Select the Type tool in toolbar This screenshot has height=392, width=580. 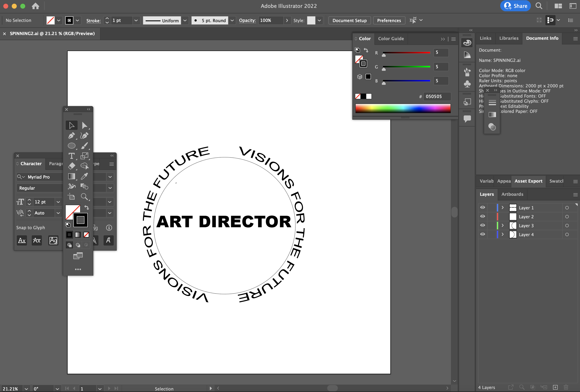click(71, 156)
